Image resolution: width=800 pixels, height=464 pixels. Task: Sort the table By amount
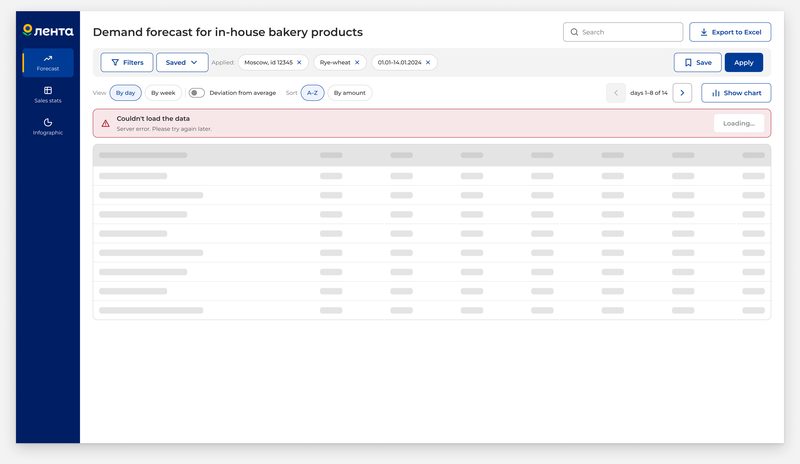(x=349, y=93)
